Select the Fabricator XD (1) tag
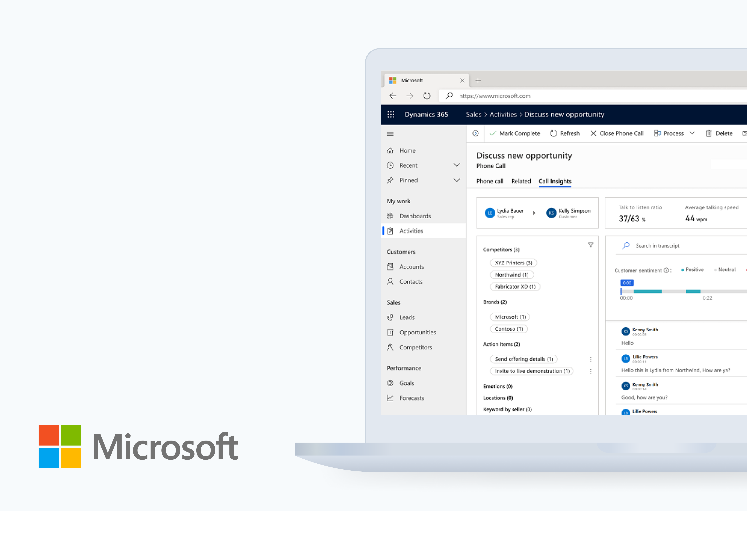 tap(515, 287)
